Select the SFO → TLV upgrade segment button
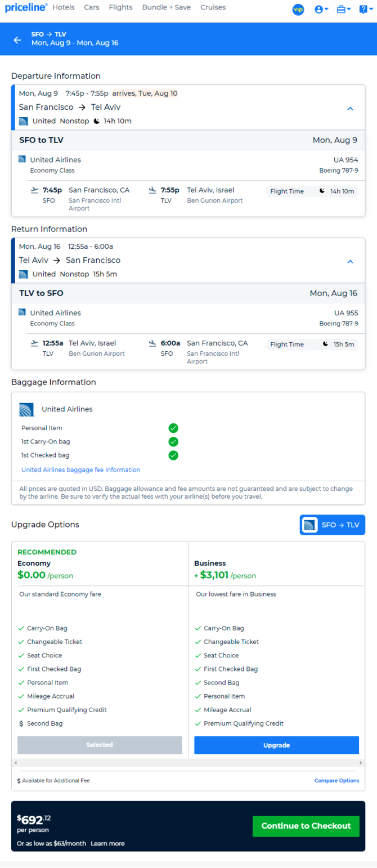 point(333,525)
